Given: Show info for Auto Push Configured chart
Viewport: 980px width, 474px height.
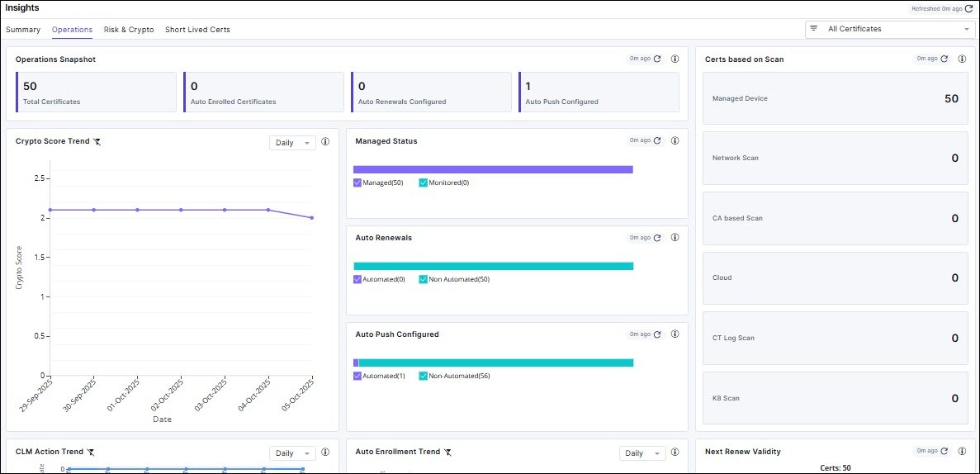Looking at the screenshot, I should click(x=675, y=334).
